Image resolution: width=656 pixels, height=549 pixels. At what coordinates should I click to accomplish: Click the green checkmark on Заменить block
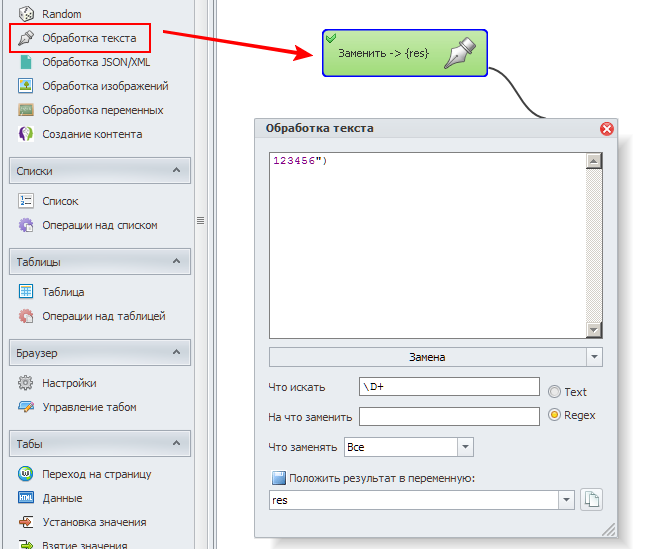pyautogui.click(x=331, y=38)
